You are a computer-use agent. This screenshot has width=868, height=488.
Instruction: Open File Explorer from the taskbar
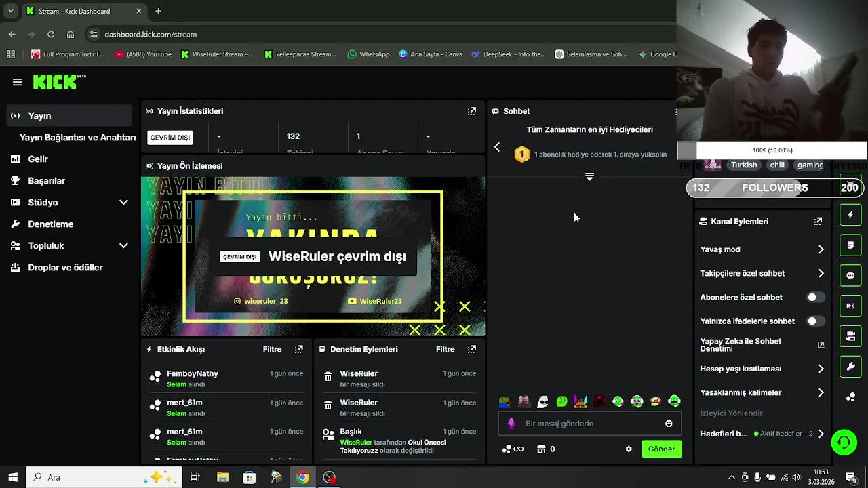[x=222, y=477]
